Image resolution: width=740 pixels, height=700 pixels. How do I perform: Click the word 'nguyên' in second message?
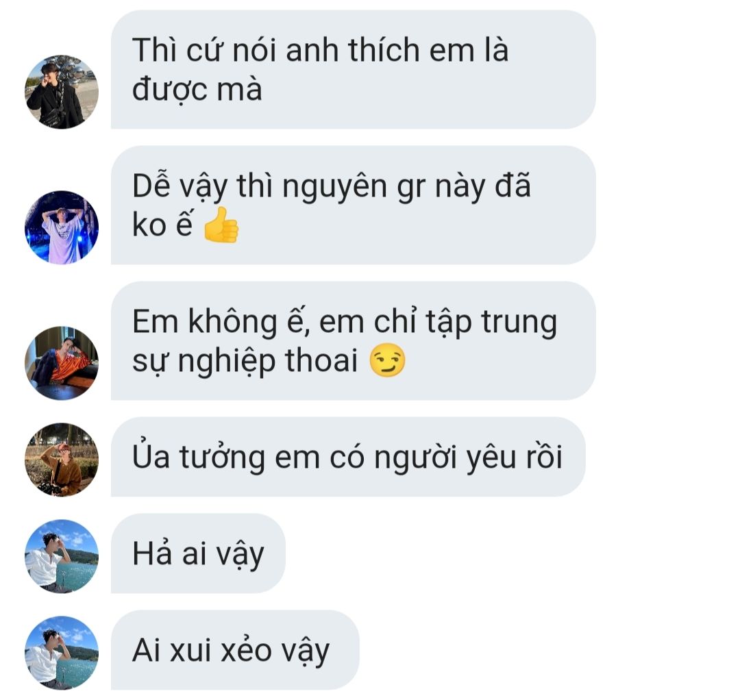[x=334, y=187]
